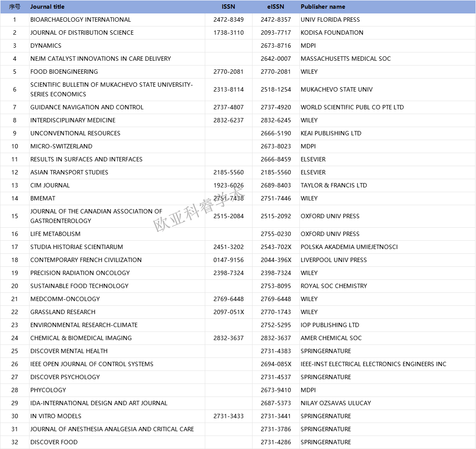The image size is (476, 449).
Task: Click SUSTAINABLE FOOD TECHNOLOGY title
Action: click(79, 287)
